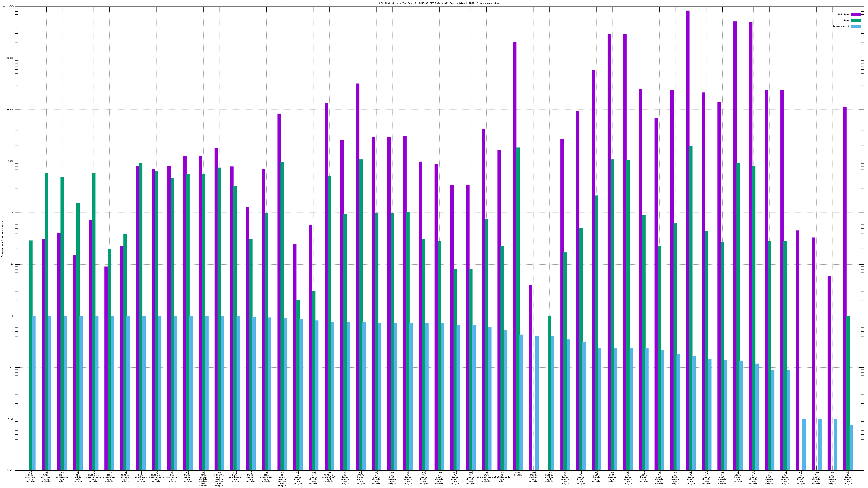Click the none origin x-axis label

[x=518, y=474]
